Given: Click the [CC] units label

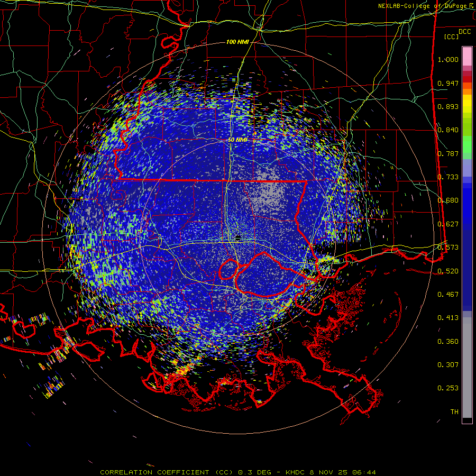Looking at the screenshot, I should (451, 36).
